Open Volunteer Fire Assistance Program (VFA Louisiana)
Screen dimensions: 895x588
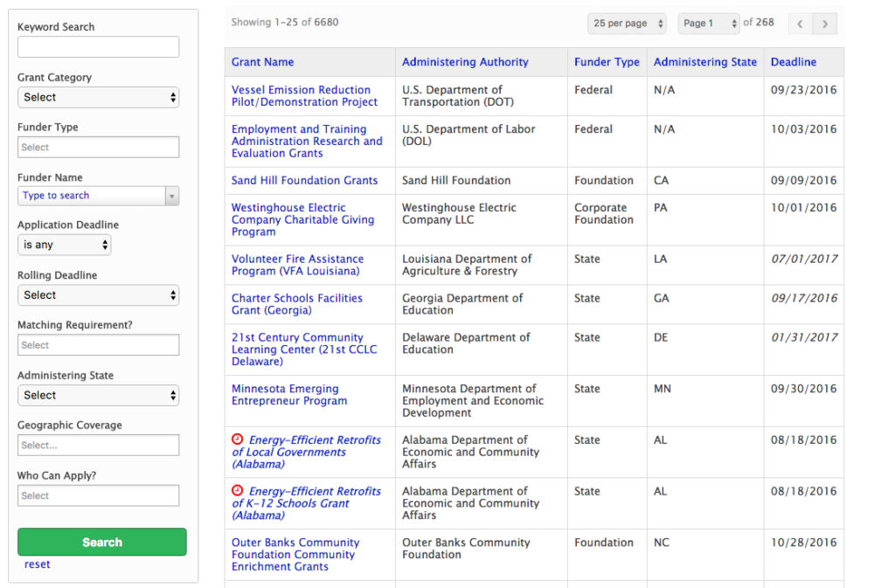coord(297,265)
